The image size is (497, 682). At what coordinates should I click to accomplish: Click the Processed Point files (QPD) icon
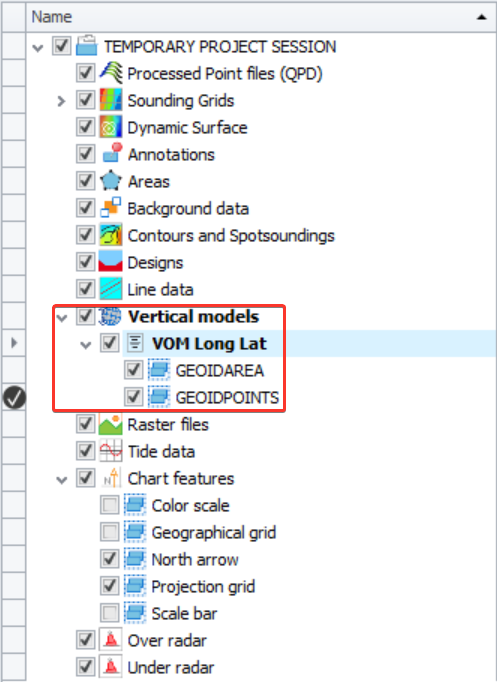pos(111,73)
